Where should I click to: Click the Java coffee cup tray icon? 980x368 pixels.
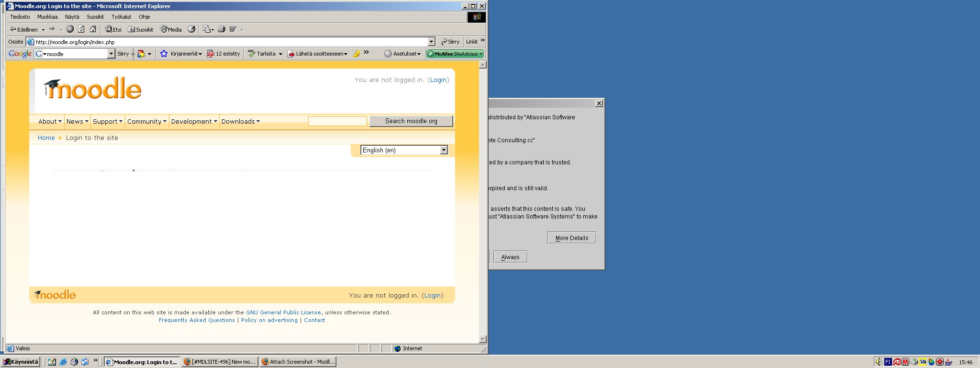tap(948, 362)
